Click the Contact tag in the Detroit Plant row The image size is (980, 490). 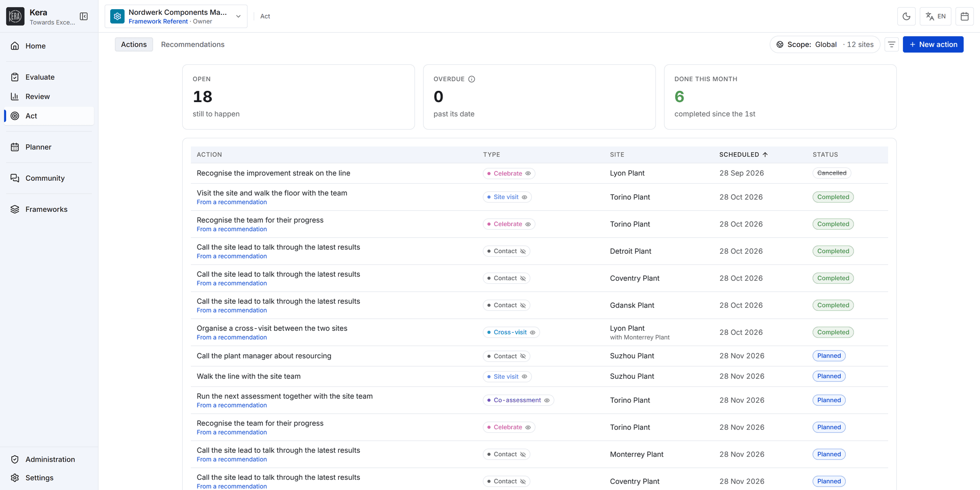click(x=506, y=251)
